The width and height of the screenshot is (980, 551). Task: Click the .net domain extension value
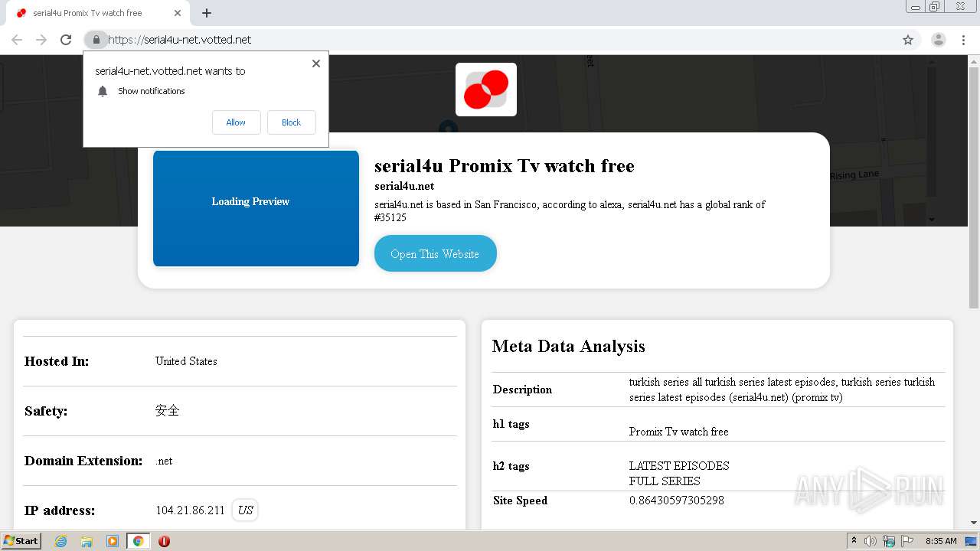[x=164, y=461]
